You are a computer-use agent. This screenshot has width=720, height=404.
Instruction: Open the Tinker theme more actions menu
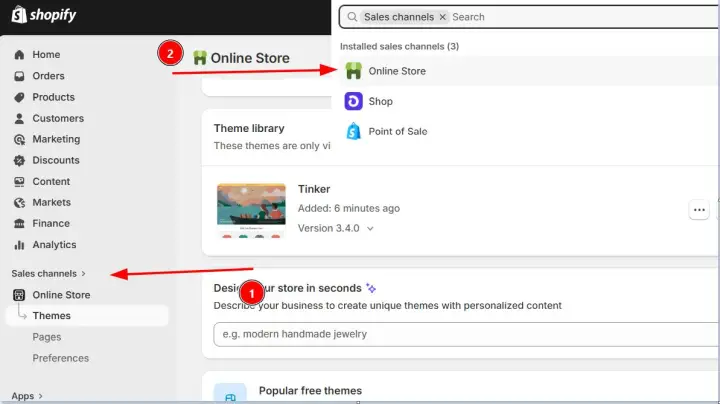tap(699, 210)
